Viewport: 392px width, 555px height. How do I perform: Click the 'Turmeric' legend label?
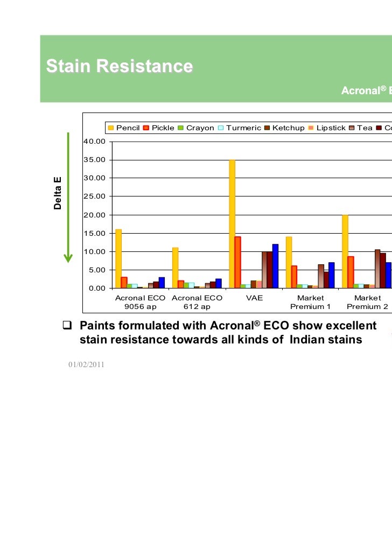coord(243,128)
